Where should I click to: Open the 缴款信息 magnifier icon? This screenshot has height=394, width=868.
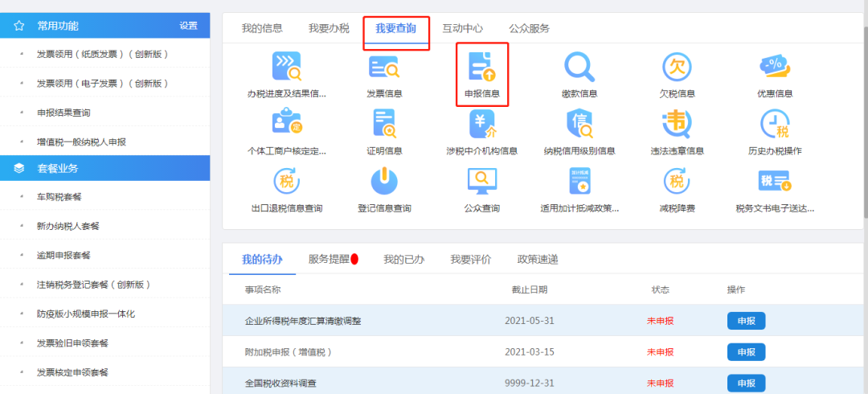579,67
